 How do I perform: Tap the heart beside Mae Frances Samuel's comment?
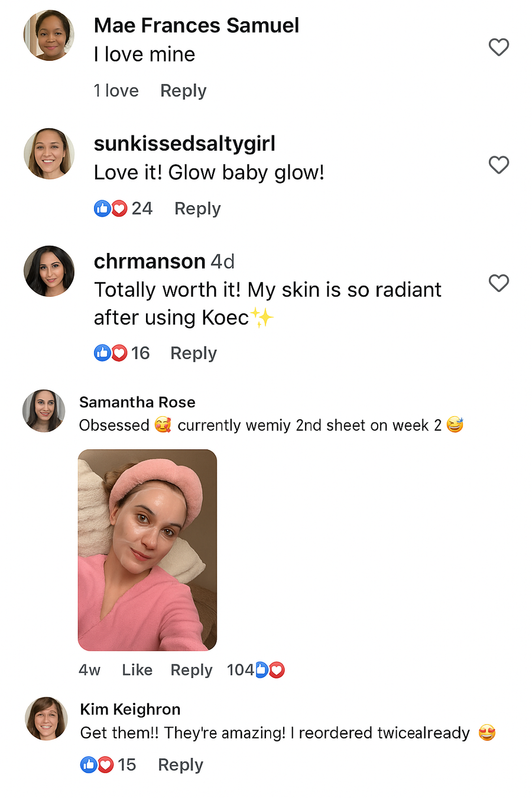coord(499,47)
